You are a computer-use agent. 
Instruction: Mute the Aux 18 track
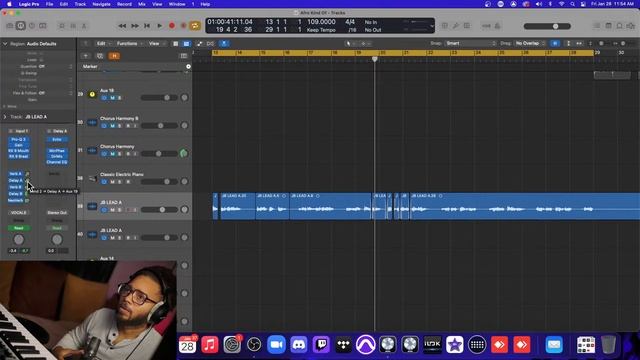112,98
